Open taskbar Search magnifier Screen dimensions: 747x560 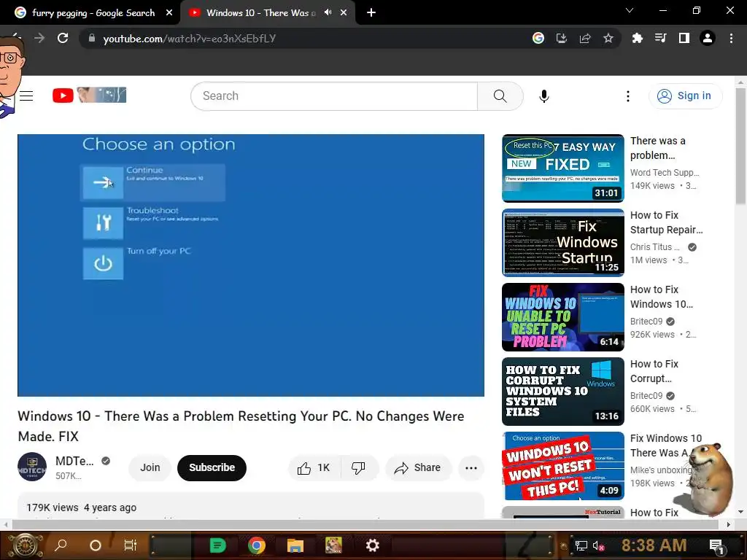point(61,545)
